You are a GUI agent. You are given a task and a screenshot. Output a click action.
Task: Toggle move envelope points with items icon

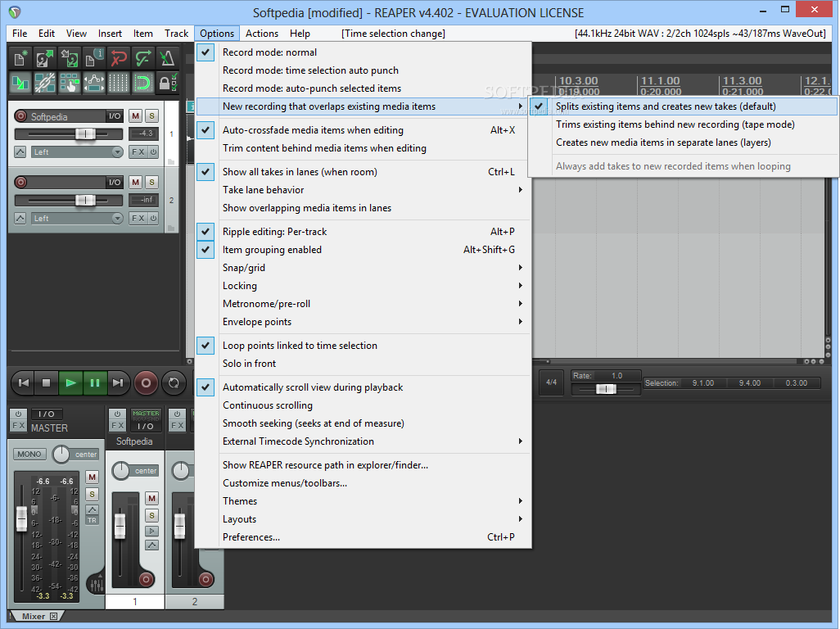94,83
